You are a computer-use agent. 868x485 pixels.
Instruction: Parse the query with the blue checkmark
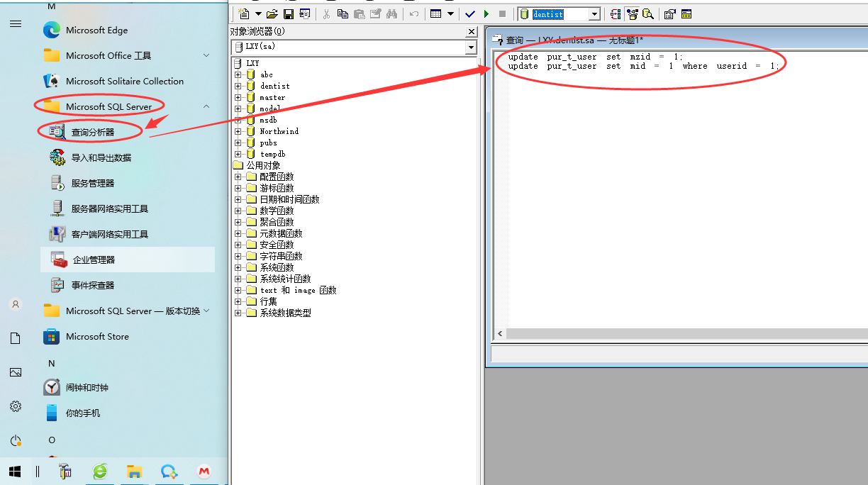coord(470,14)
